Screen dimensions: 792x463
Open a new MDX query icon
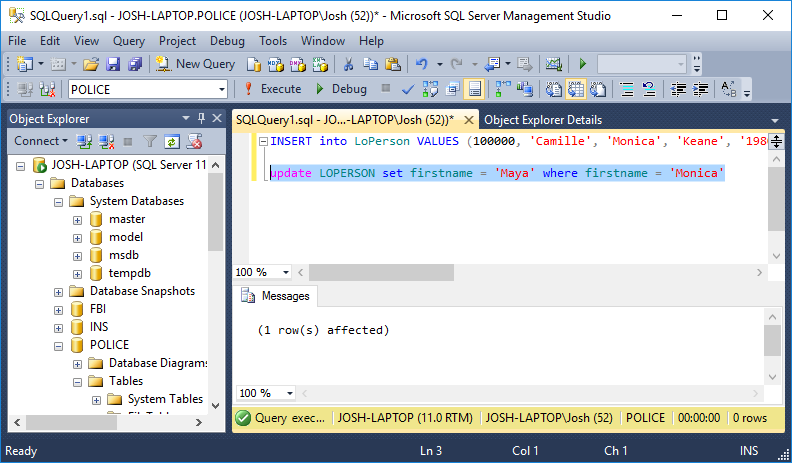(x=276, y=64)
